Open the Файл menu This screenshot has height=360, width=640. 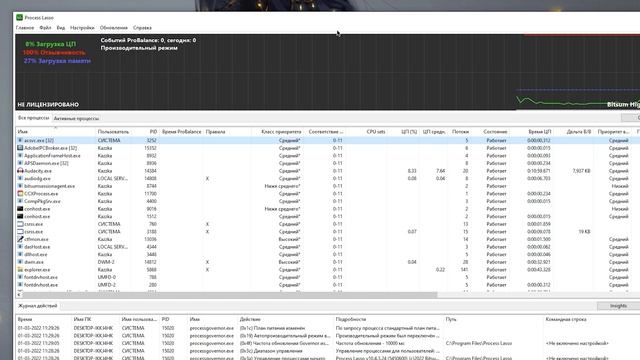(x=45, y=28)
